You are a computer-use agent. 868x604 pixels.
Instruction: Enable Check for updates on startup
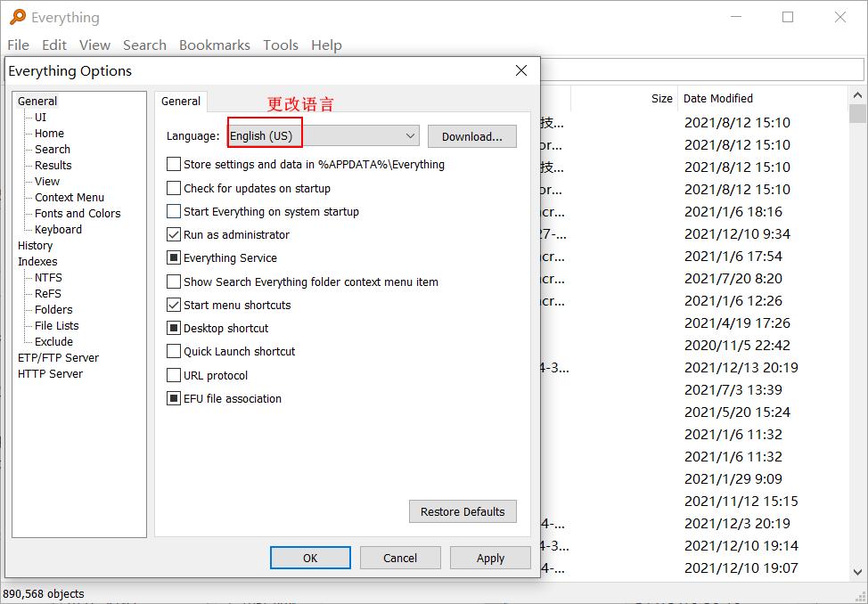coord(174,188)
